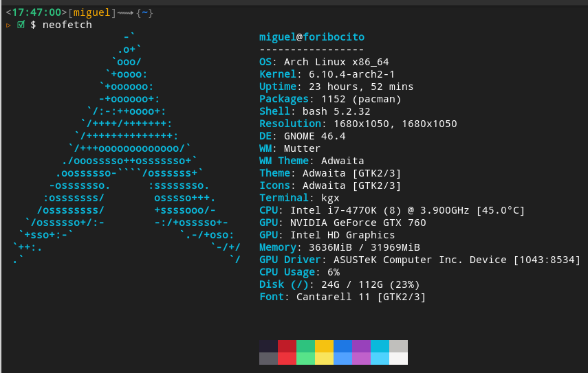Click the light blue swatch in bottom row
The height and width of the screenshot is (373, 588).
[342, 359]
